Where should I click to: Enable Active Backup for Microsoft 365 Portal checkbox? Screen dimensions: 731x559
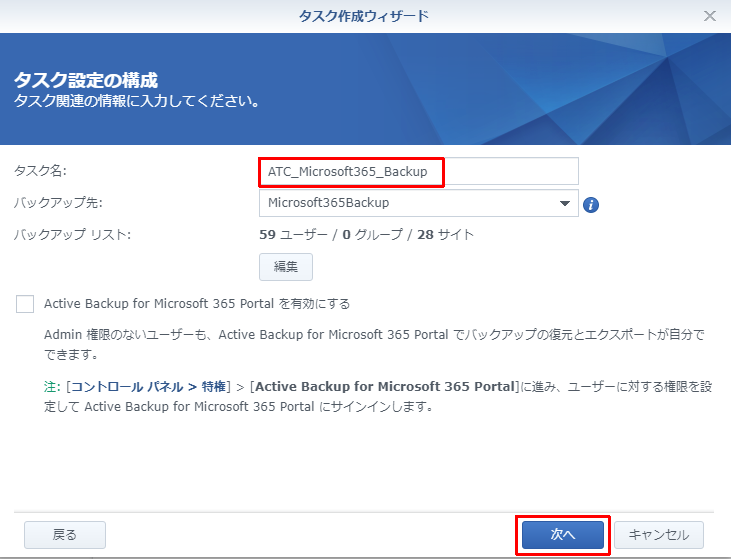[25, 304]
